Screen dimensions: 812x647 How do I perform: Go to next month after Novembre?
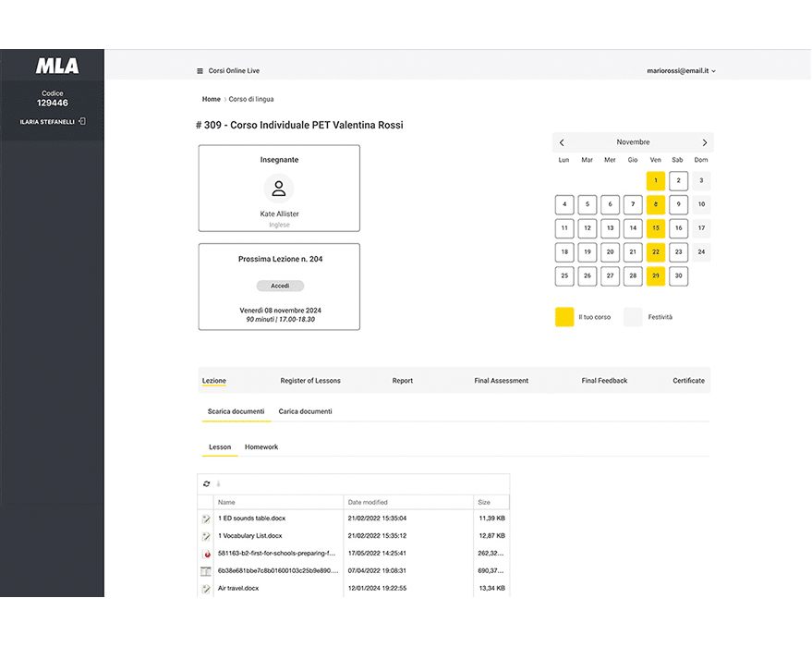click(x=704, y=142)
